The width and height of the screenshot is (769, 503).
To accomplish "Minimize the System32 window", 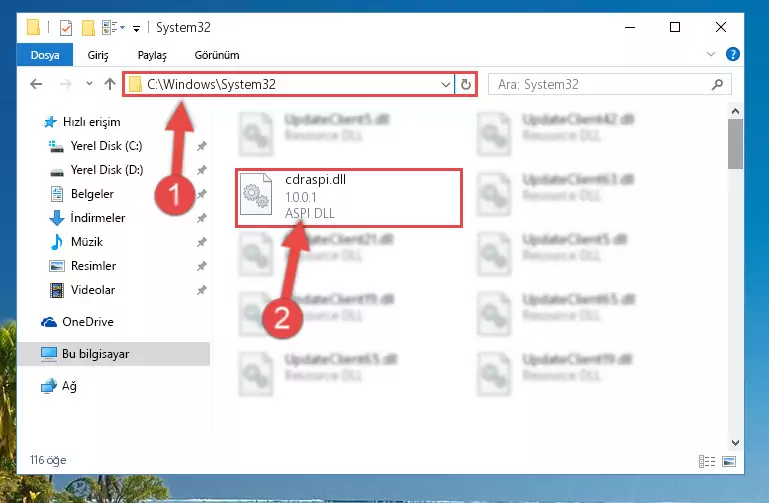I will (x=630, y=27).
